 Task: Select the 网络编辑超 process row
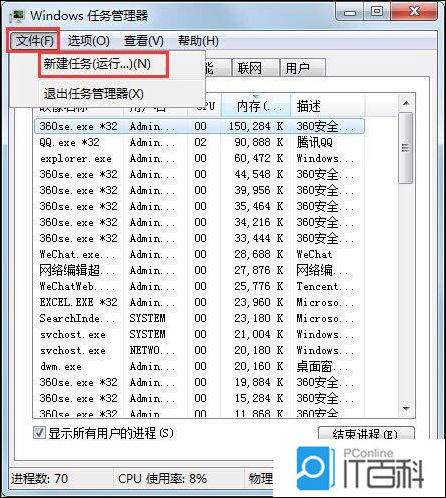click(199, 270)
